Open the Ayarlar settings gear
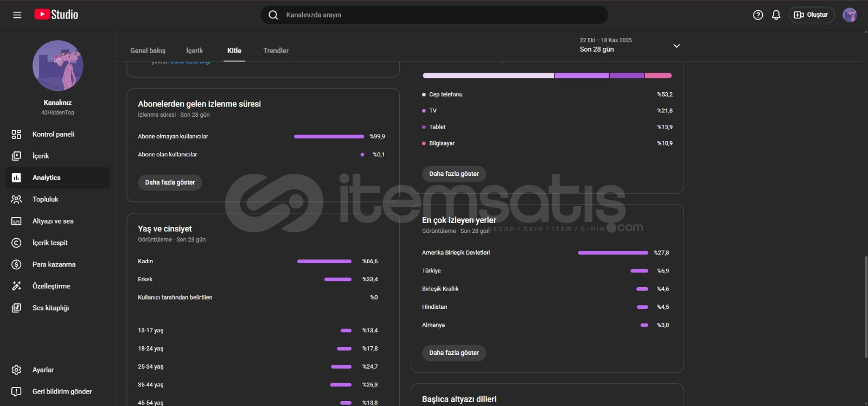Image resolution: width=868 pixels, height=406 pixels. 16,370
